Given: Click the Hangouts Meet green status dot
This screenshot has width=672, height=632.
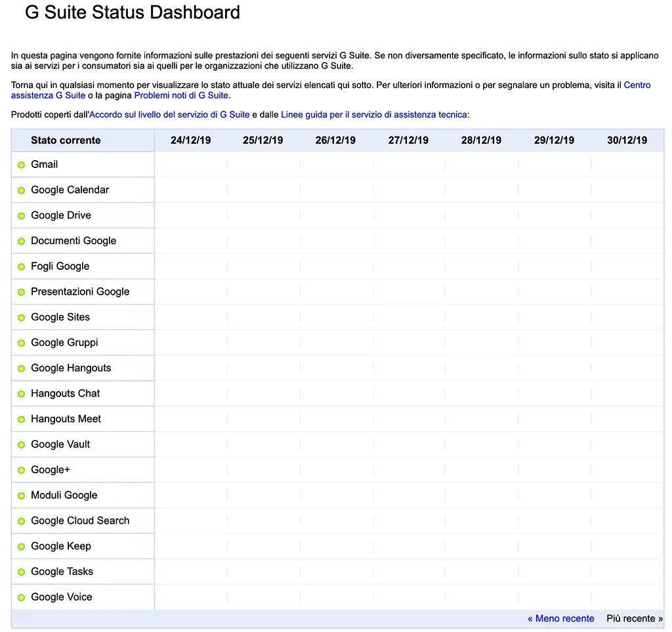Looking at the screenshot, I should coord(21,419).
